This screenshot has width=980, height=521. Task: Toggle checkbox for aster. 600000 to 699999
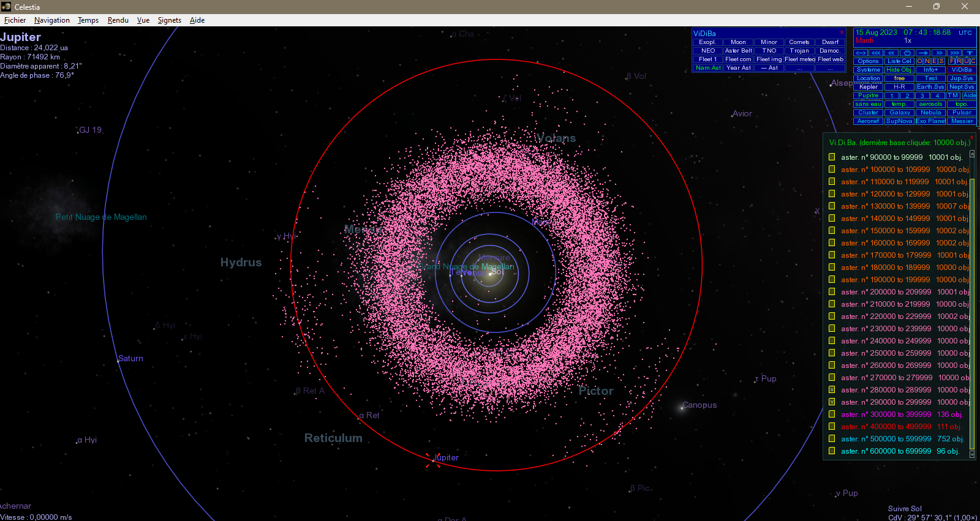point(832,451)
